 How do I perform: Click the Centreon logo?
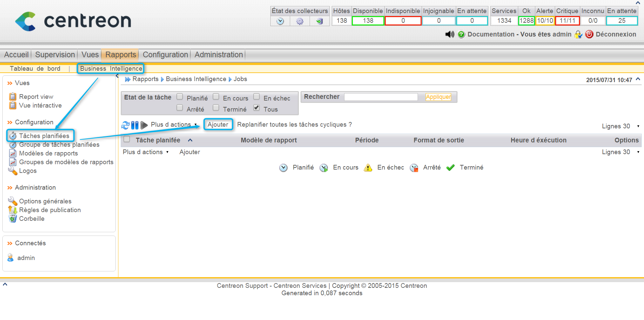pyautogui.click(x=73, y=21)
